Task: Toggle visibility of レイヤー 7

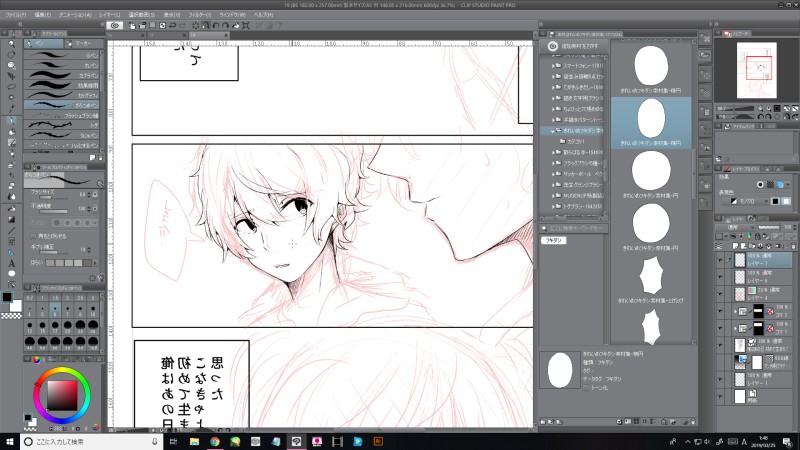Action: tap(720, 260)
